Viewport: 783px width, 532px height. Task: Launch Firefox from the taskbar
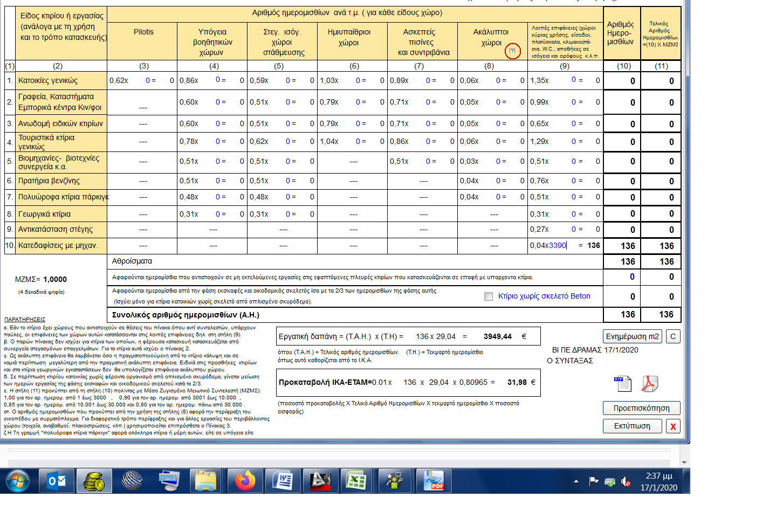(245, 480)
